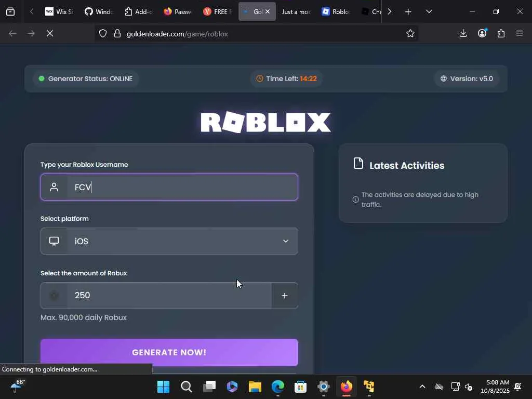532x399 pixels.
Task: Click the Latest Activities heading
Action: coord(407,166)
